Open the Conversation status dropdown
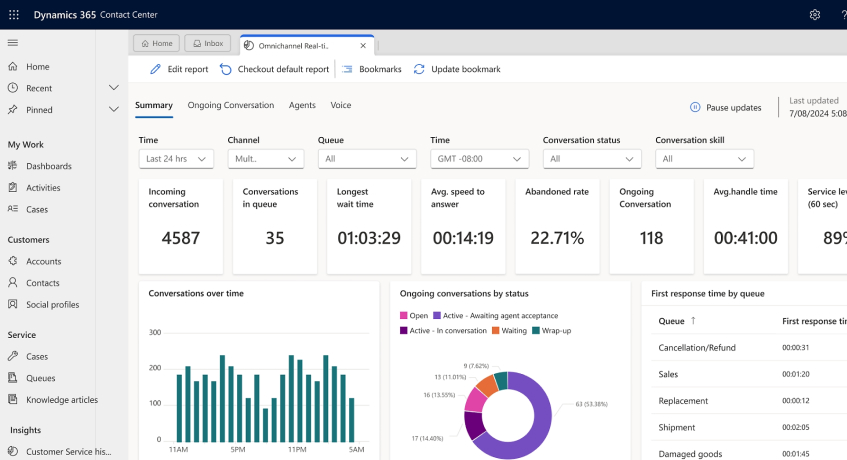Image resolution: width=847 pixels, height=460 pixels. [x=592, y=158]
